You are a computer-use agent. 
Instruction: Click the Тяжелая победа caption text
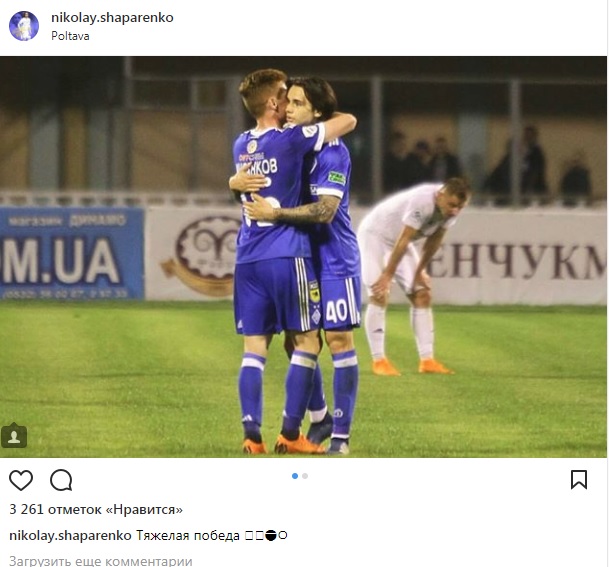(x=188, y=536)
